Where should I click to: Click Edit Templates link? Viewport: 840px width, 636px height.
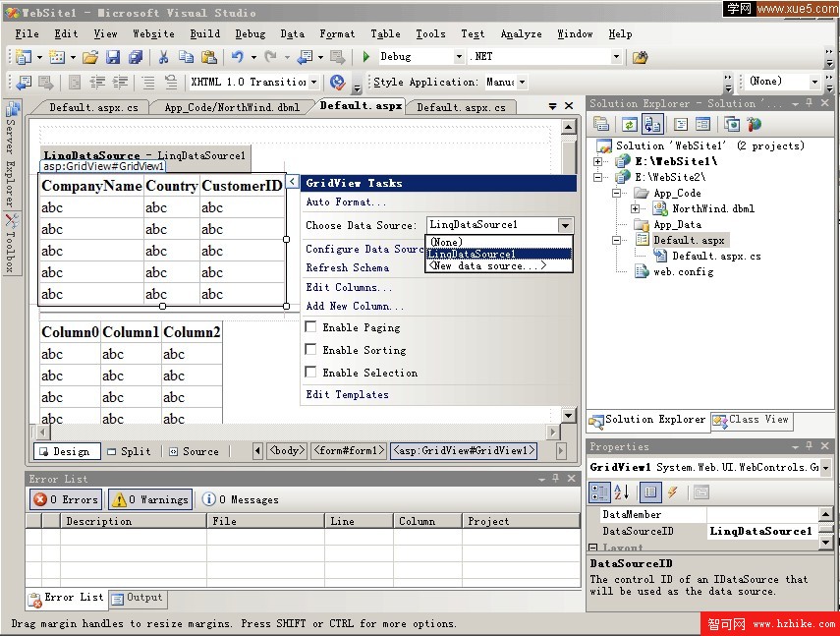[347, 394]
